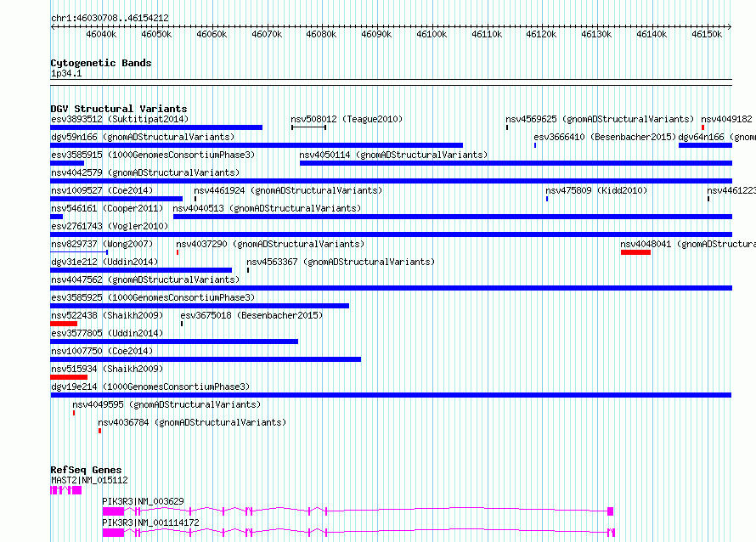Click the RefSeq Genes track heading
Screen dimensions: 756x542
(x=86, y=470)
